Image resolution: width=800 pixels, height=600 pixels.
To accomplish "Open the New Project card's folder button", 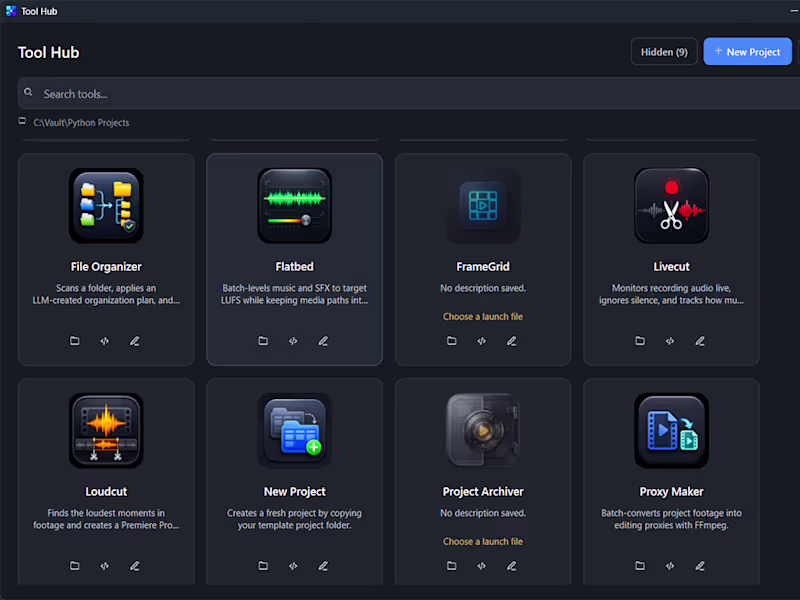I will [263, 566].
